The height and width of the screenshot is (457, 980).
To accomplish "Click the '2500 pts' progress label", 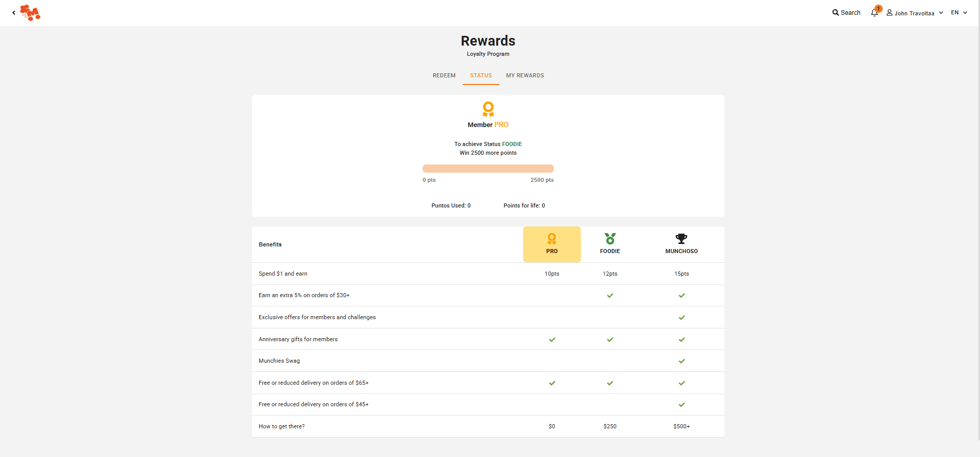I will pos(542,180).
